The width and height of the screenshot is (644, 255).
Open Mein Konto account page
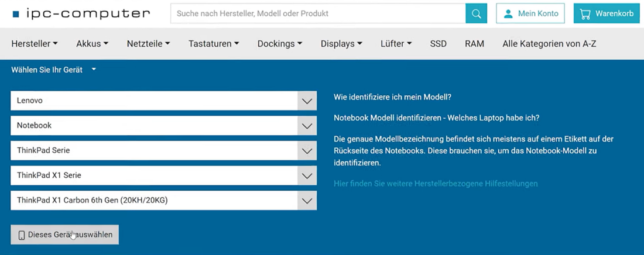point(530,13)
